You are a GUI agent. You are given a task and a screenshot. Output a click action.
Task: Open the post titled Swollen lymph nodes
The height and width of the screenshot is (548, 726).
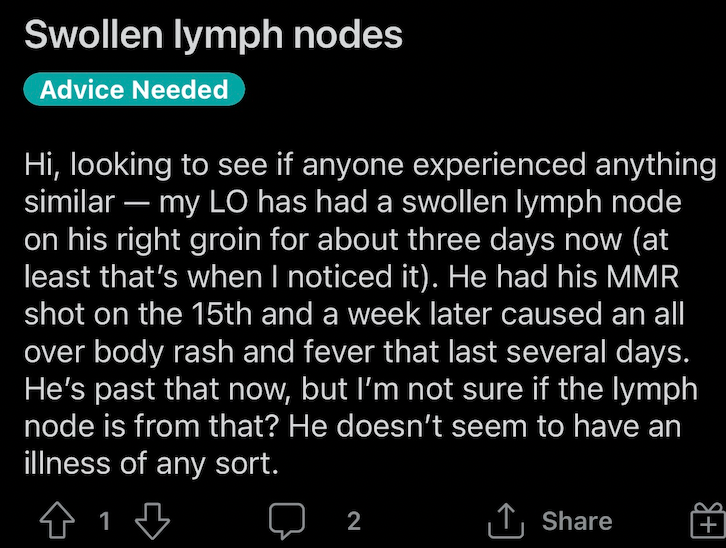[x=213, y=35]
